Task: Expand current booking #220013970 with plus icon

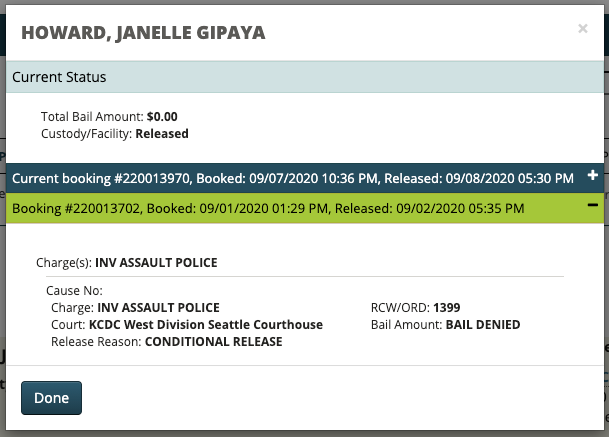Action: click(593, 176)
